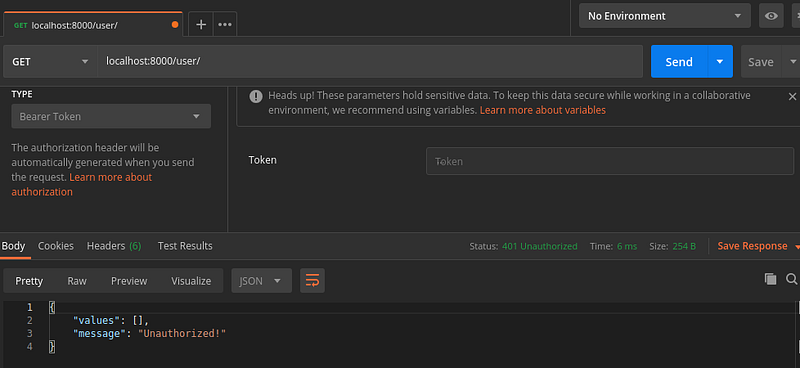Click the 401 Unauthorized status text
Screen dimensions: 800x368
pos(539,247)
